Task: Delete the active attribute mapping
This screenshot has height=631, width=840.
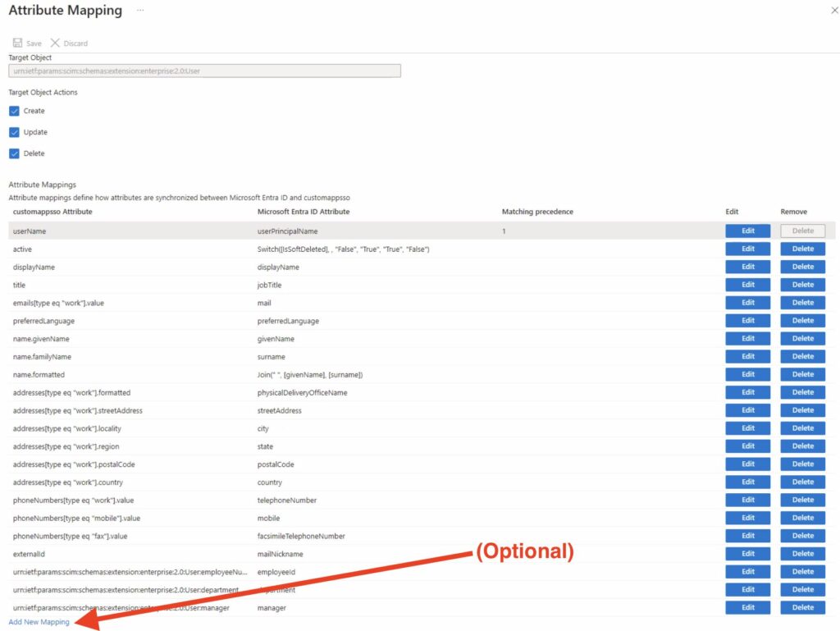Action: [801, 249]
